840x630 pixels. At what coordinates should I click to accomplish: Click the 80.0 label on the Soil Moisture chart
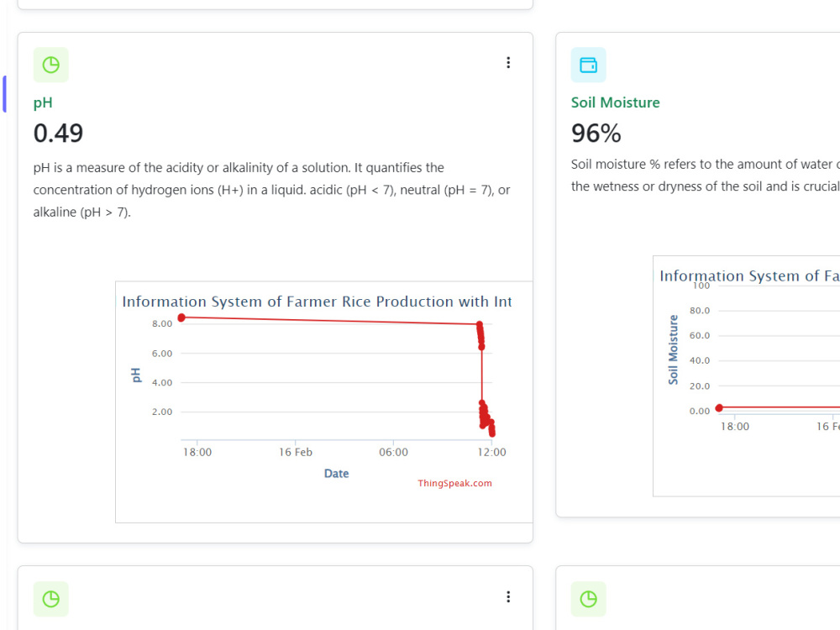(x=699, y=311)
